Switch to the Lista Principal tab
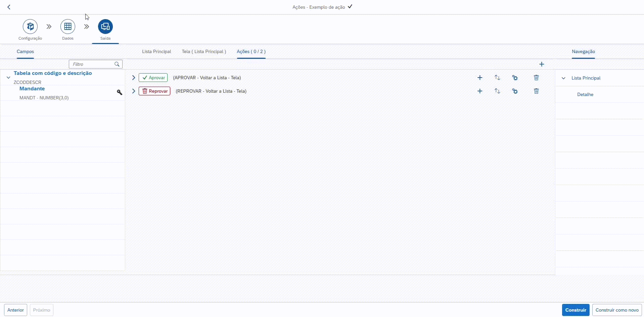Image resolution: width=644 pixels, height=317 pixels. coord(156,51)
